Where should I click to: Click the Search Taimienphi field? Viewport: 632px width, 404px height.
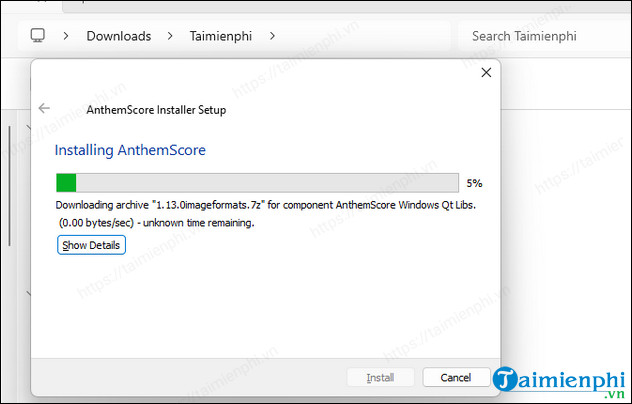538,36
